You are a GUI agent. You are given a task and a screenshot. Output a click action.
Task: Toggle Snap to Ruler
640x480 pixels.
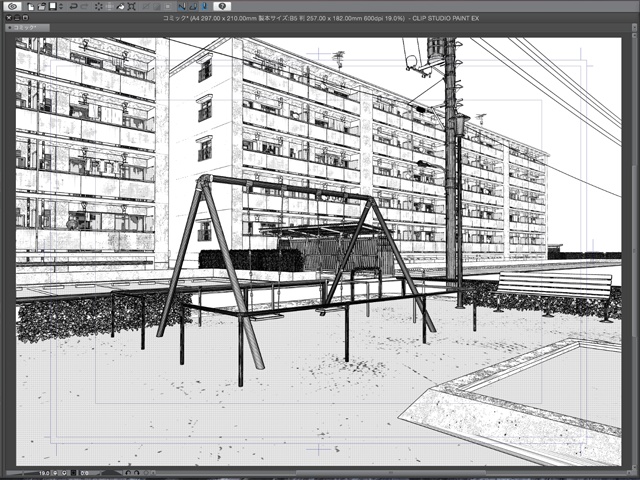[182, 6]
